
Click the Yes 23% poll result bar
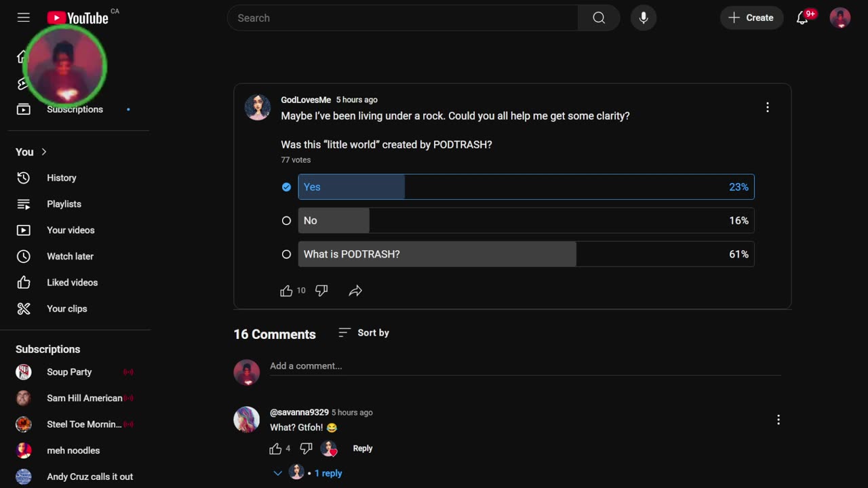tap(526, 187)
